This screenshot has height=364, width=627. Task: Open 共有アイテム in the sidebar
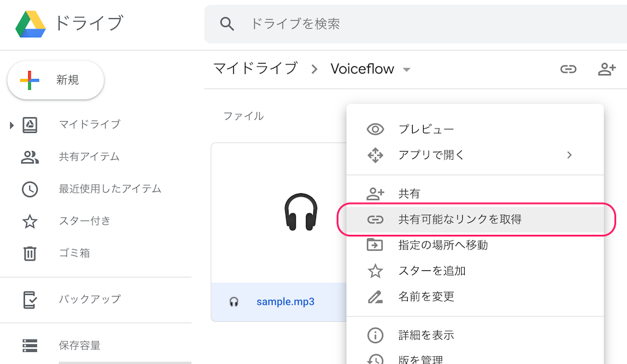pyautogui.click(x=89, y=157)
